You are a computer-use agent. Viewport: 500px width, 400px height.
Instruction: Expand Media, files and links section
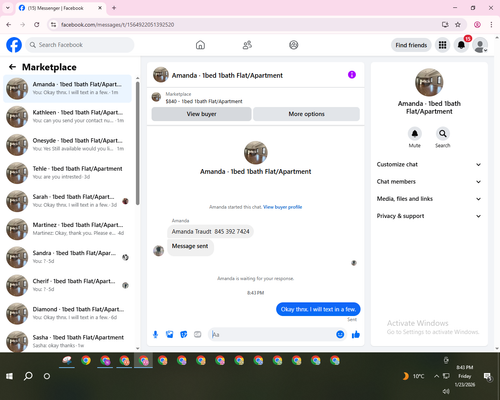(x=429, y=199)
